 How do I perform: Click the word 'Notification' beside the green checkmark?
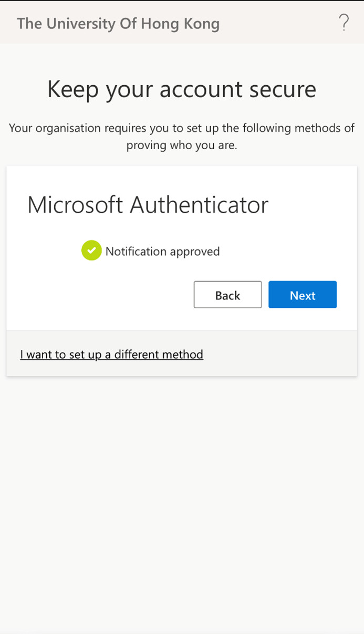(x=136, y=252)
